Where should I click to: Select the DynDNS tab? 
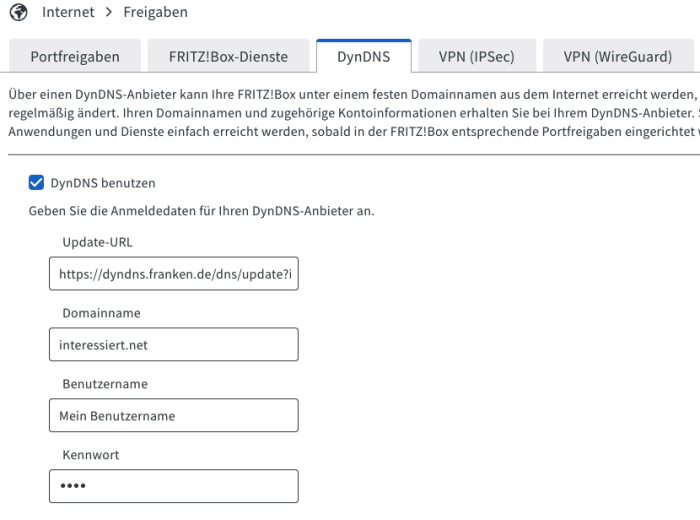click(x=363, y=57)
